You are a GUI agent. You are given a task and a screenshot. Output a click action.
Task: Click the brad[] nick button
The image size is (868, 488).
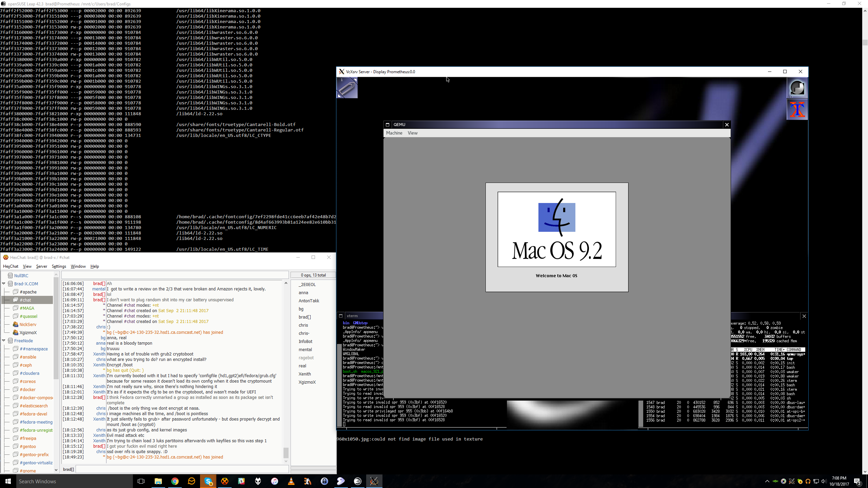tap(68, 469)
